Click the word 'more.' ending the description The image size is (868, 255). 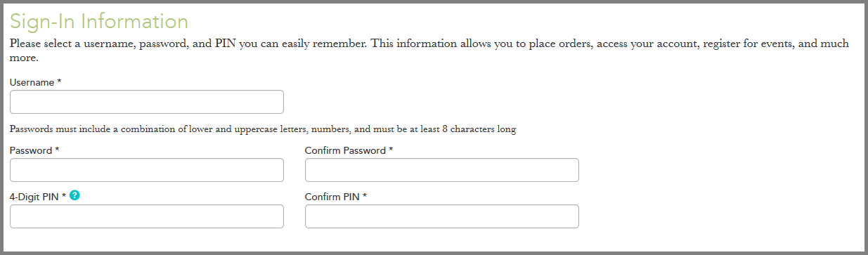click(x=23, y=58)
